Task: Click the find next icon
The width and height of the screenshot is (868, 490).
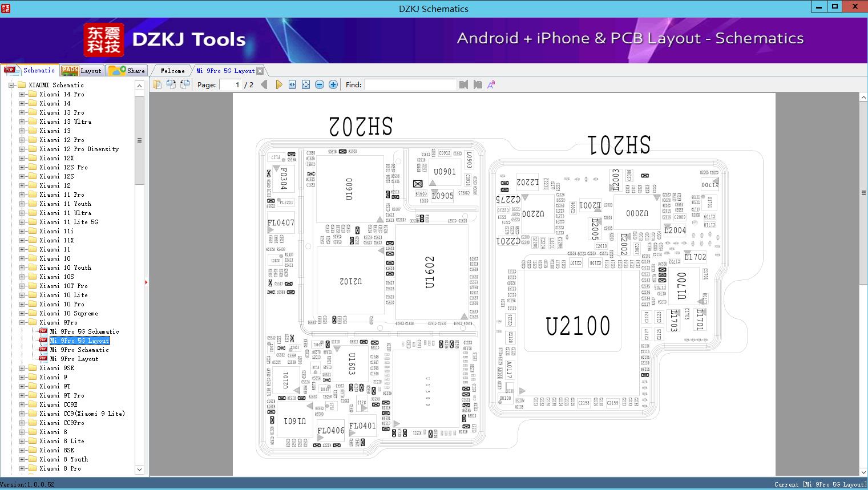Action: click(x=478, y=84)
